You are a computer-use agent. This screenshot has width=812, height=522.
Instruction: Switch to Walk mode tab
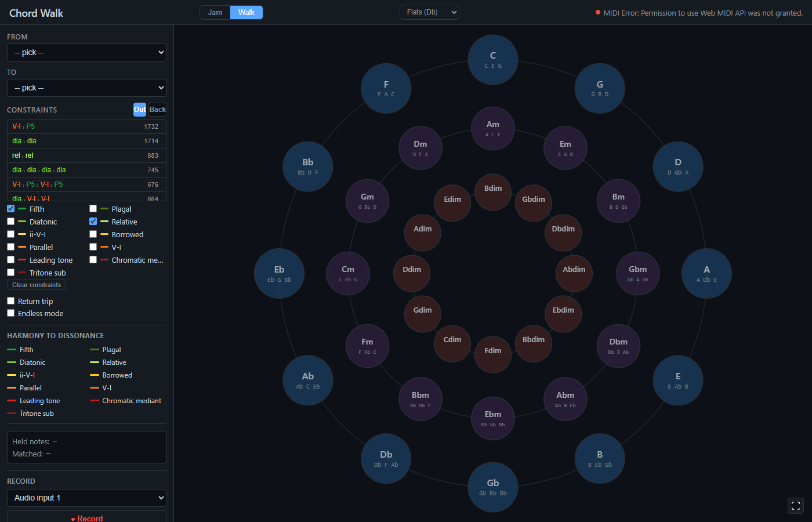click(x=246, y=12)
